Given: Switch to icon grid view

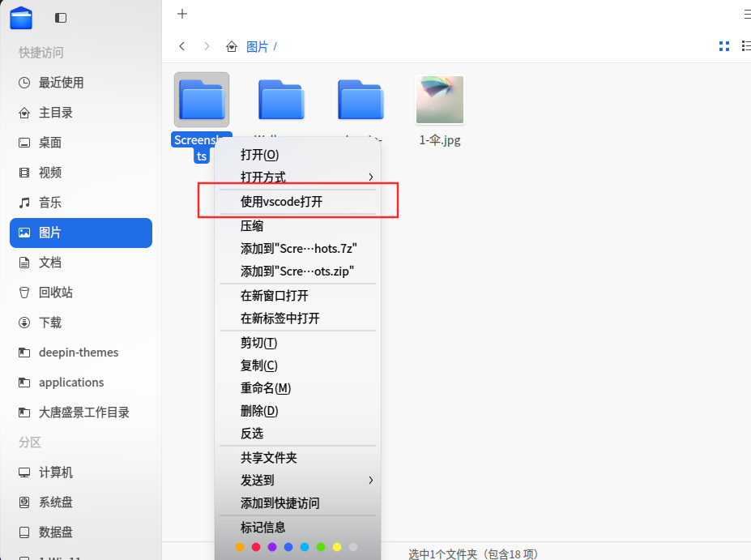Looking at the screenshot, I should [x=724, y=46].
